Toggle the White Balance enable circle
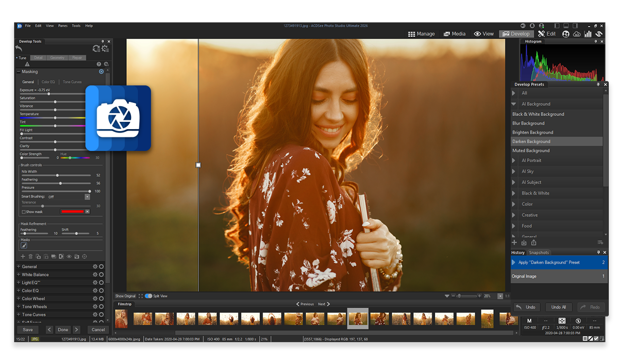 click(x=101, y=275)
